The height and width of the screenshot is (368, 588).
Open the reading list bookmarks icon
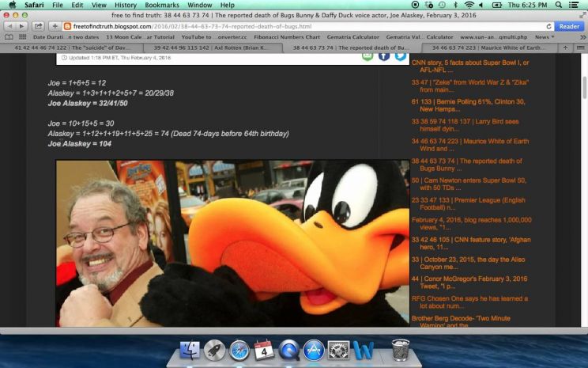coord(9,36)
